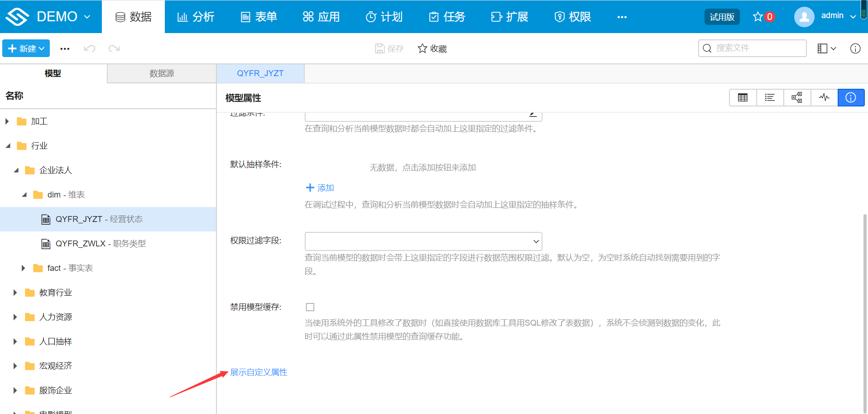Image resolution: width=868 pixels, height=414 pixels.
Task: Open the model relationship diagram icon
Action: (797, 97)
